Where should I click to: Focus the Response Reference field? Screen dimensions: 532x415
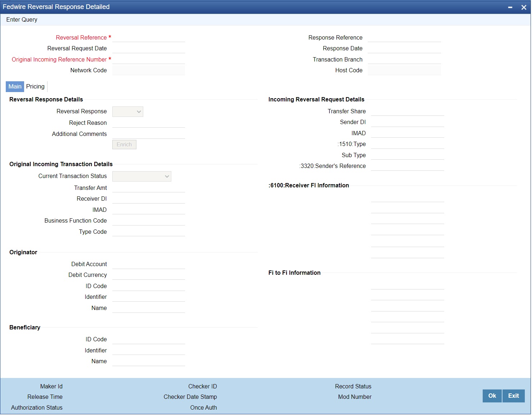pos(404,38)
